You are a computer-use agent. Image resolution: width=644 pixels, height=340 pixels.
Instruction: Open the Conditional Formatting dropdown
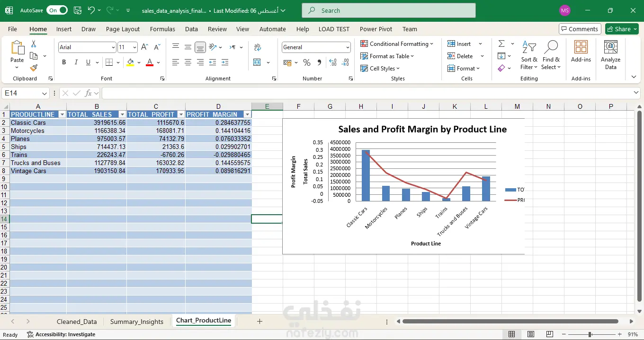397,44
